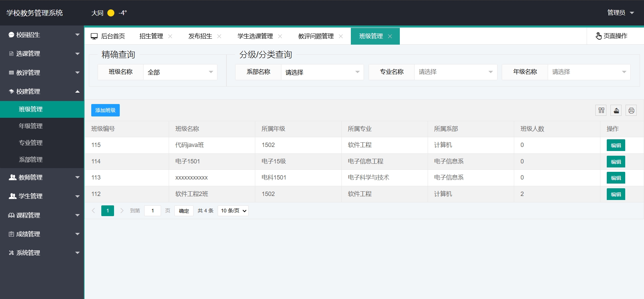644x299 pixels.
Task: Edit the class row 115 代码java班
Action: pyautogui.click(x=616, y=145)
